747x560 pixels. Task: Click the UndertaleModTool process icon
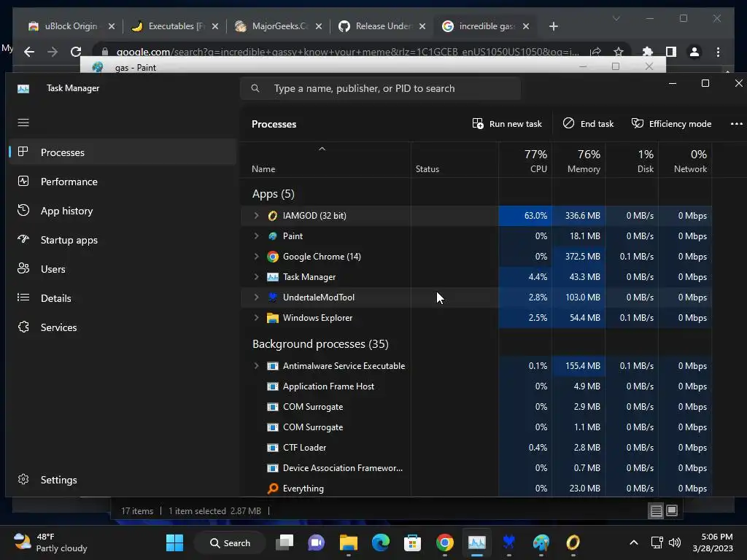[x=273, y=297]
